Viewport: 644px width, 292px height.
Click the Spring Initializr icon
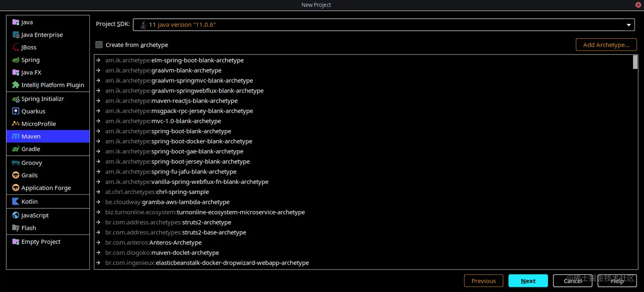16,99
